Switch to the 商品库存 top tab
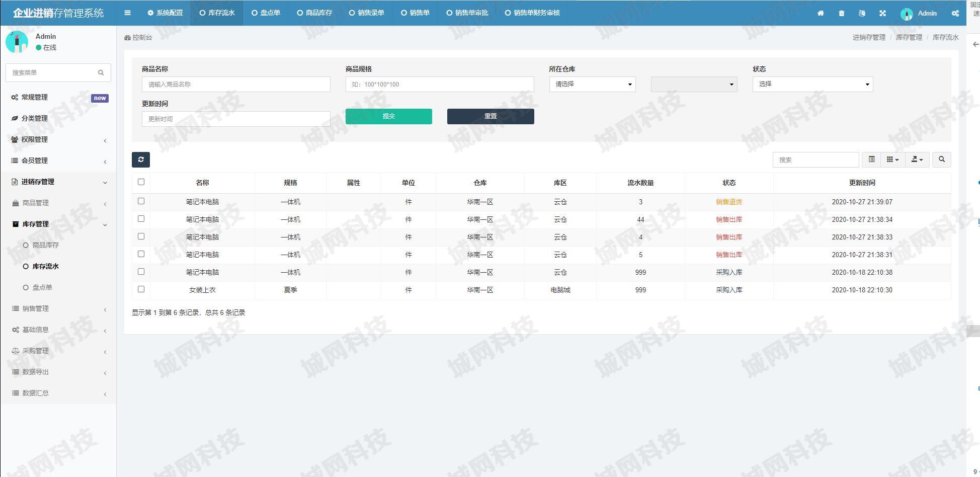Image resolution: width=980 pixels, height=477 pixels. [x=314, y=13]
